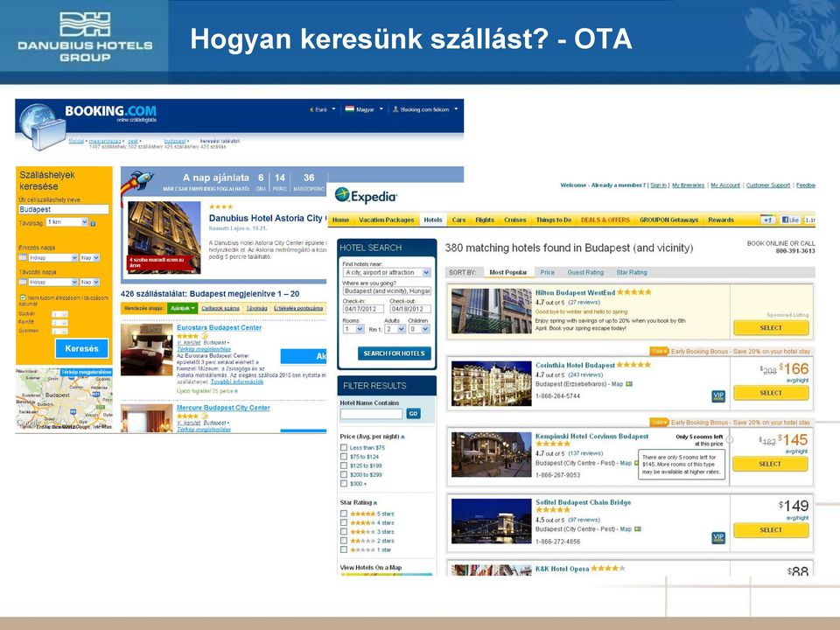Open the Magyar language dropdown
840x630 pixels.
click(364, 109)
